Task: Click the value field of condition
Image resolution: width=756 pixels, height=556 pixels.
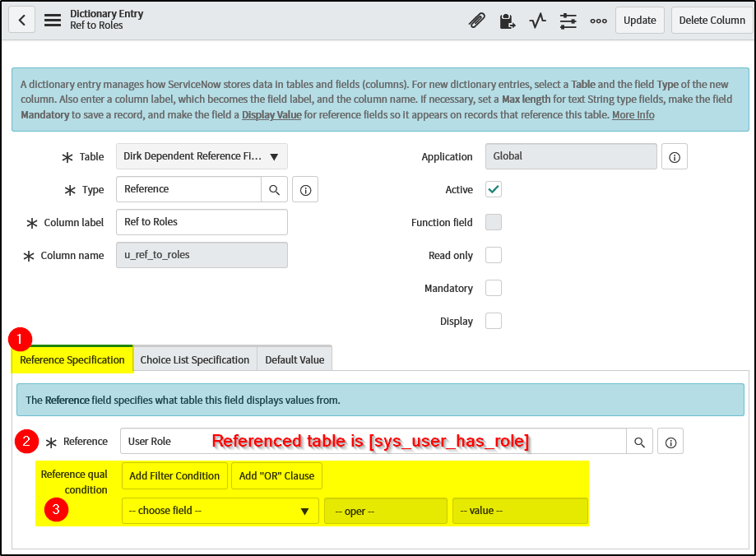Action: tap(520, 511)
